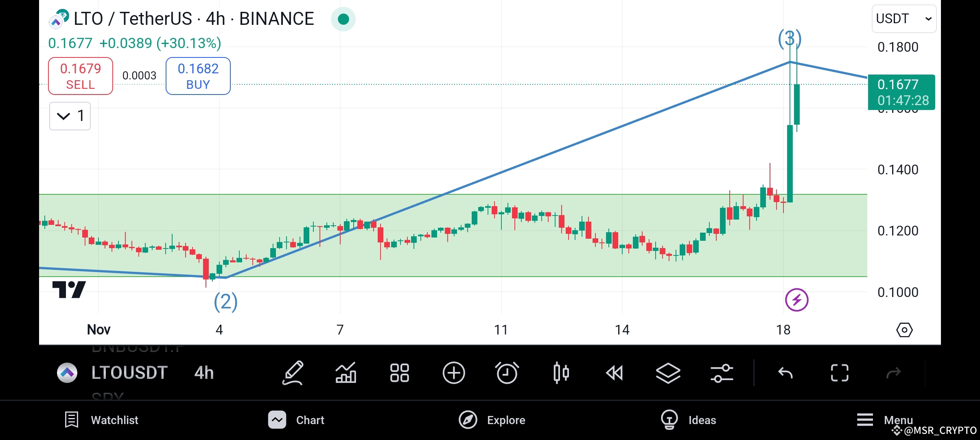Open the four-squares layout grid icon

[x=399, y=373]
